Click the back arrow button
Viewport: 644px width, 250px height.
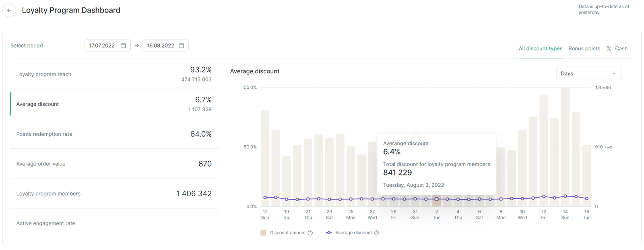tap(9, 10)
